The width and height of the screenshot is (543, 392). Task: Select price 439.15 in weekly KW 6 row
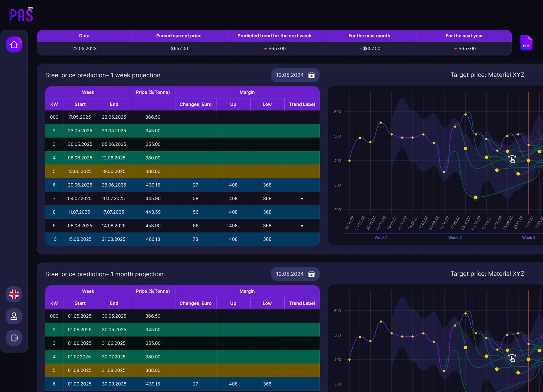(x=153, y=185)
